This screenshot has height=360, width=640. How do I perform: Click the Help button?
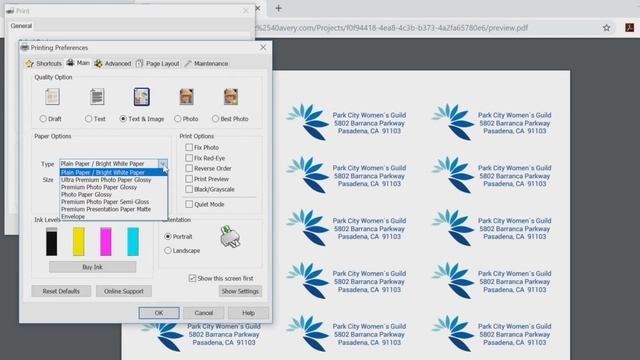pyautogui.click(x=248, y=313)
